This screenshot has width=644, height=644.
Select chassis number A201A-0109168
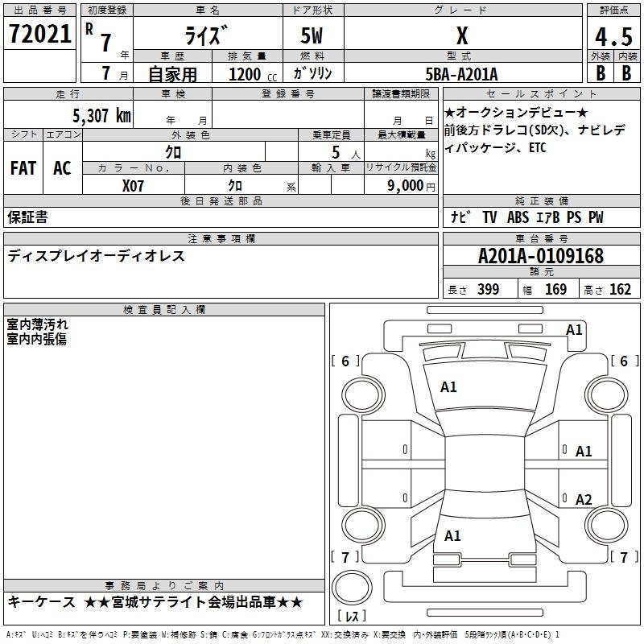[540, 256]
